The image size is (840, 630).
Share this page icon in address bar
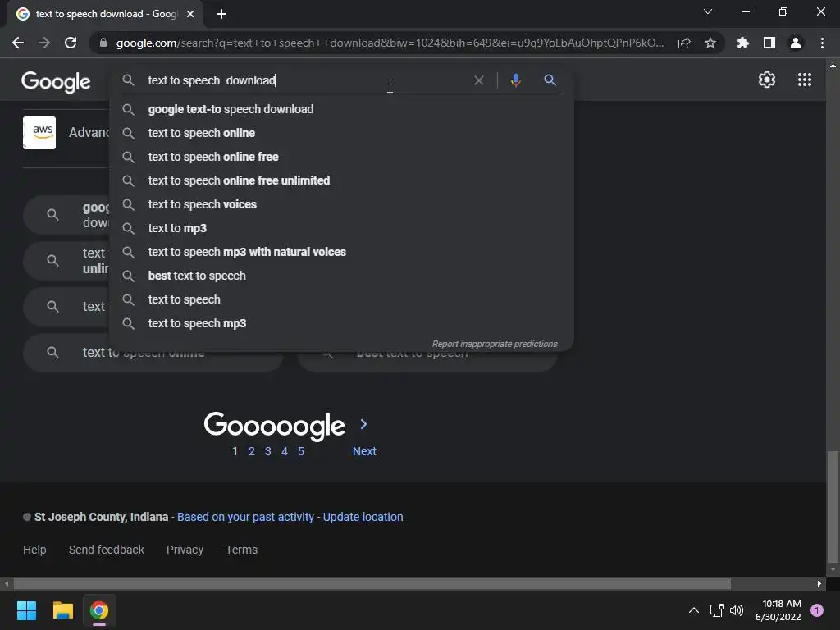click(x=684, y=43)
